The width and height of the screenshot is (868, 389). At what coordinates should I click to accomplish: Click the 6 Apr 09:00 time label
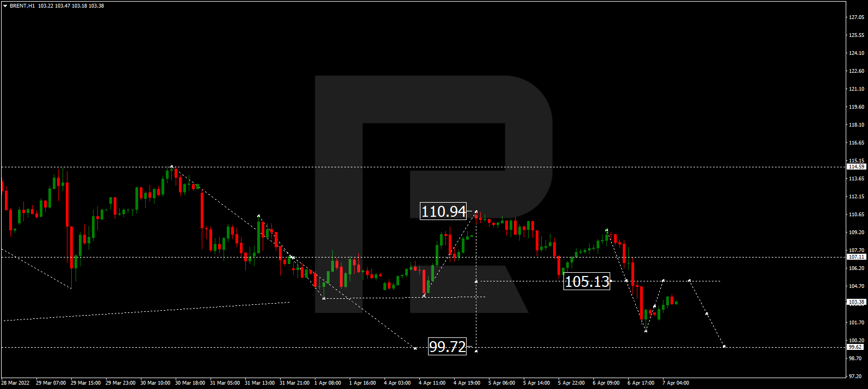pyautogui.click(x=606, y=383)
